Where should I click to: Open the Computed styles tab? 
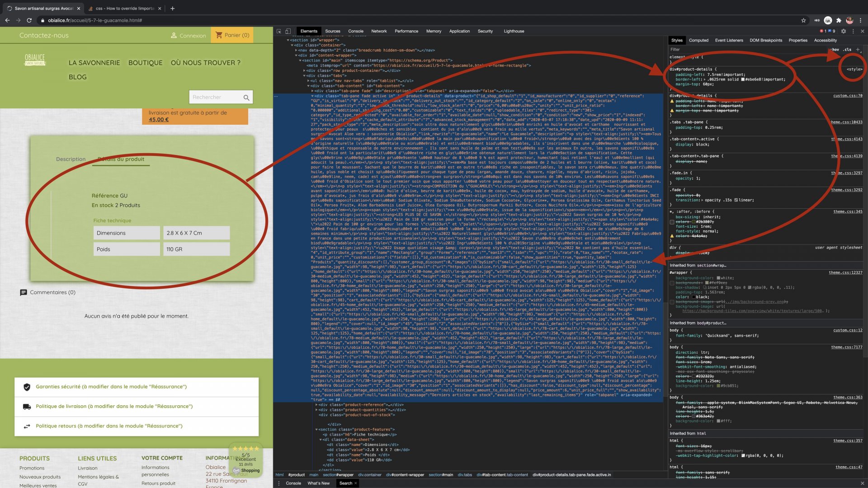tap(698, 40)
